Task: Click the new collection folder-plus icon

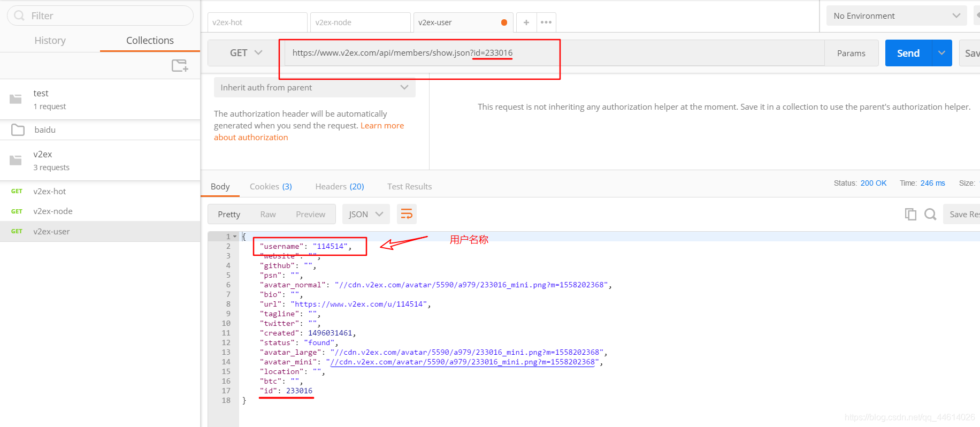Action: click(x=180, y=65)
